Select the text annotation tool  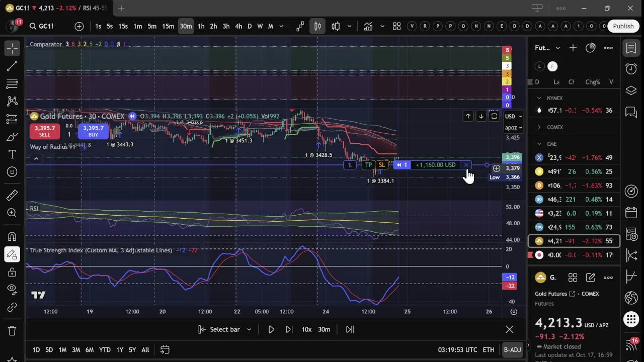12,154
